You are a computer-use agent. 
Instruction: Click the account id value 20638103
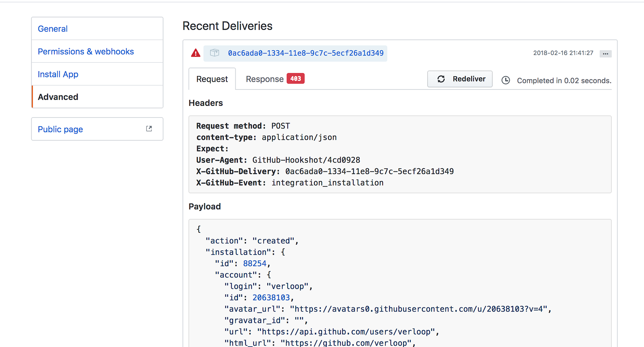[x=271, y=298]
